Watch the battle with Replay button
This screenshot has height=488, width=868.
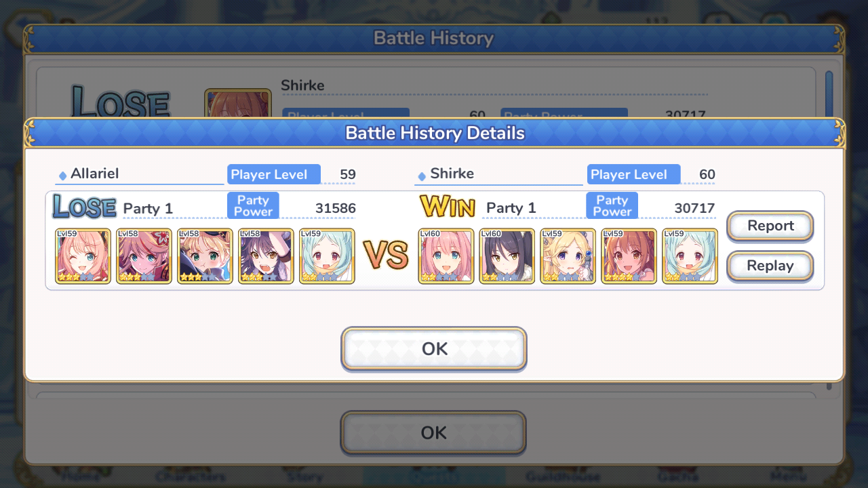pyautogui.click(x=770, y=266)
